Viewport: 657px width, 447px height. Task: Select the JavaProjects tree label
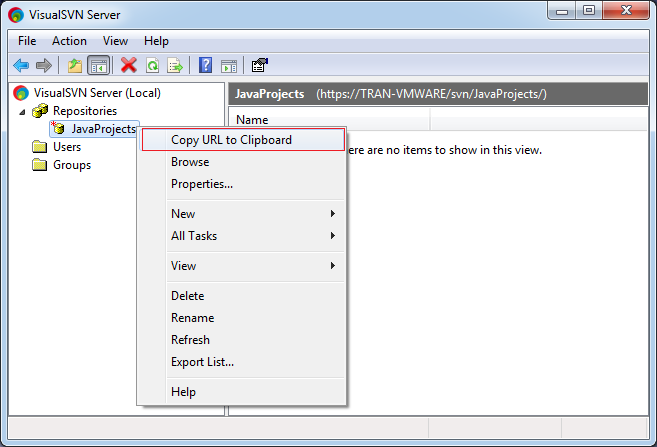[103, 129]
